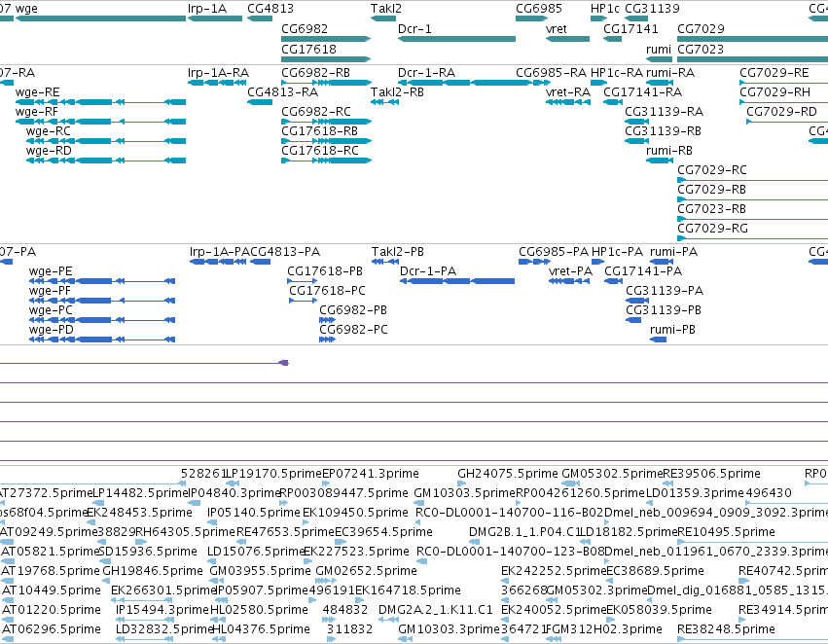Screen dimensions: 828x644
Task: Click the GM03955.5prime EST
Action: coord(217,581)
